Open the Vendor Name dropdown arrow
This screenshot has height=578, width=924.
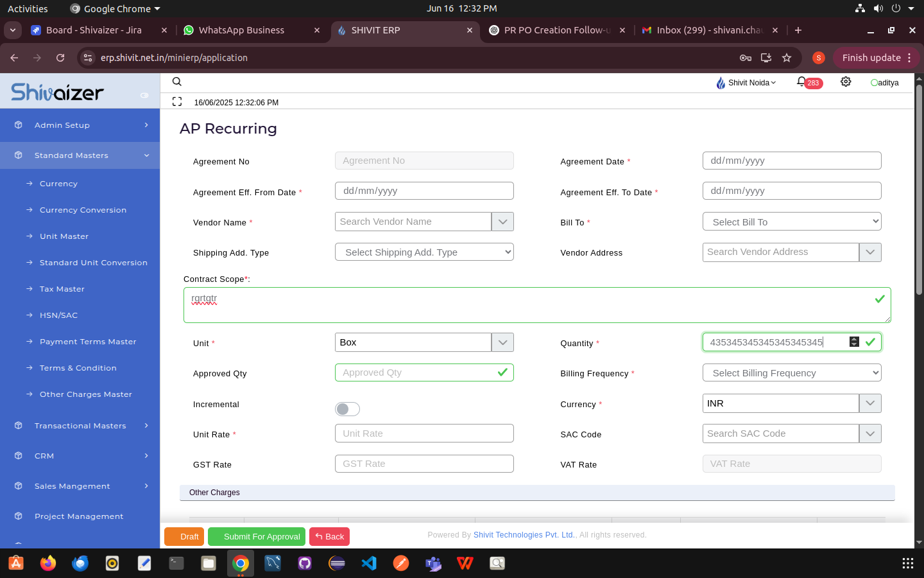pyautogui.click(x=502, y=222)
